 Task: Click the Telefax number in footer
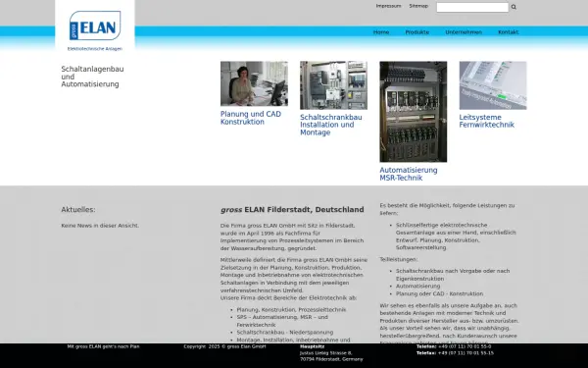(x=455, y=353)
